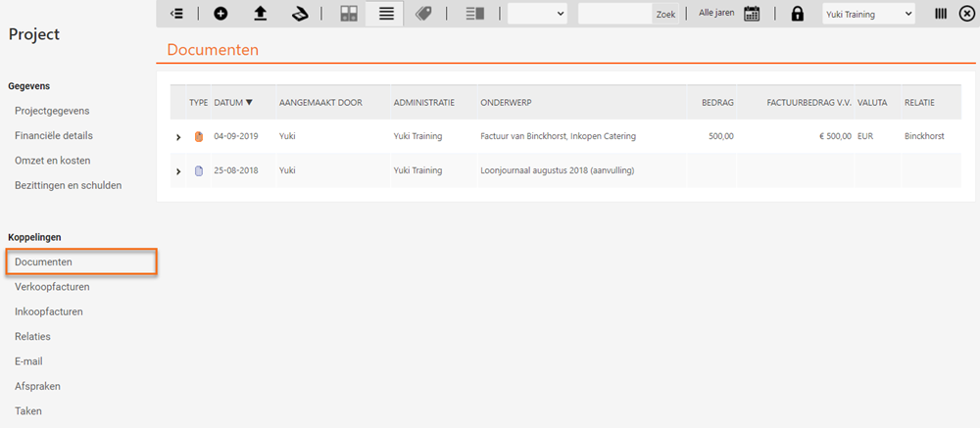Click the barcode columns icon
This screenshot has height=429, width=980.
941,14
